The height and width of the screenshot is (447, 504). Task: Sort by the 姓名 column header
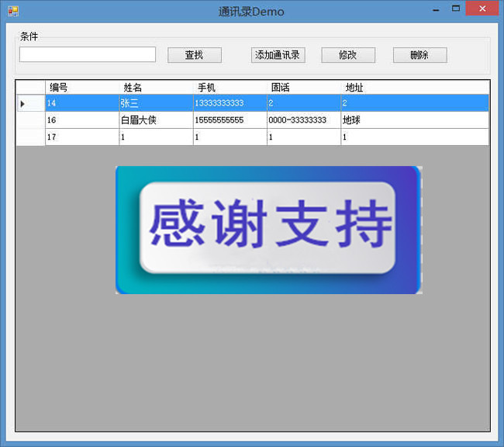[x=156, y=87]
